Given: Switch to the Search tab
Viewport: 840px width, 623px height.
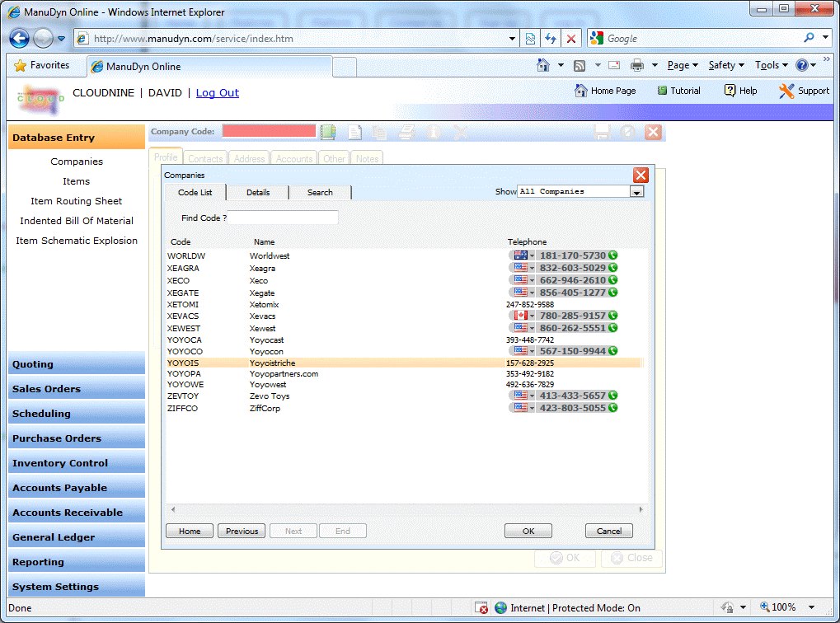Looking at the screenshot, I should (320, 192).
